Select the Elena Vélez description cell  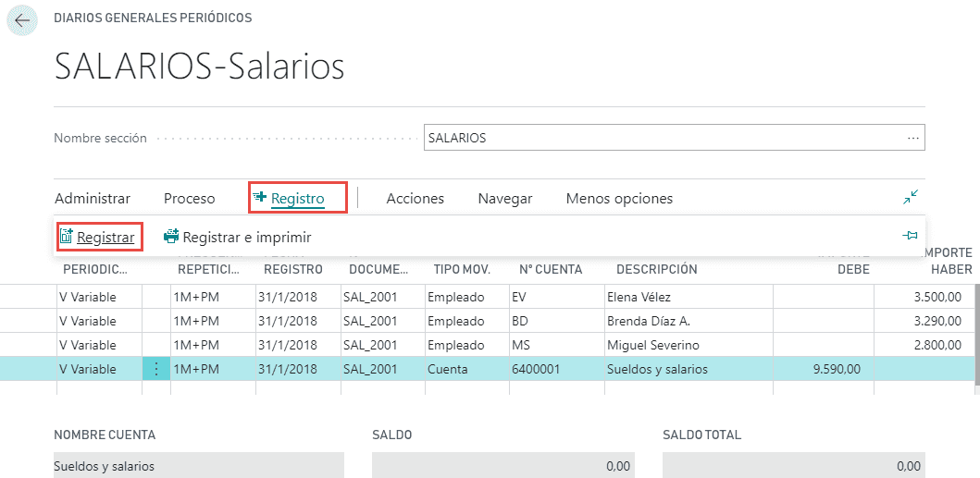pos(688,298)
